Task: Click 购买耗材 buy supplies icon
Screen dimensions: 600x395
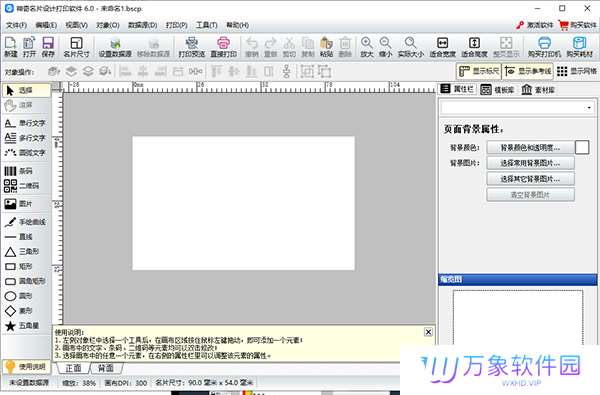Action: click(x=580, y=47)
